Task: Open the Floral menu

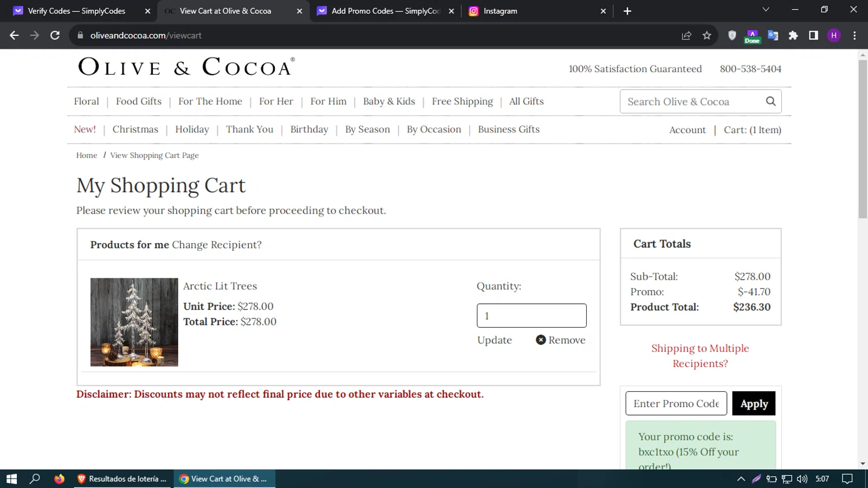Action: point(86,101)
